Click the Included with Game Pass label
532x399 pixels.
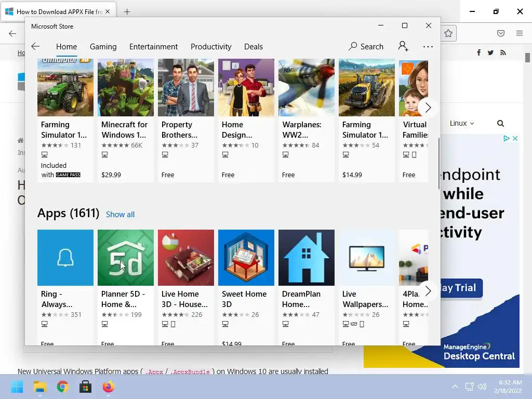coord(61,170)
